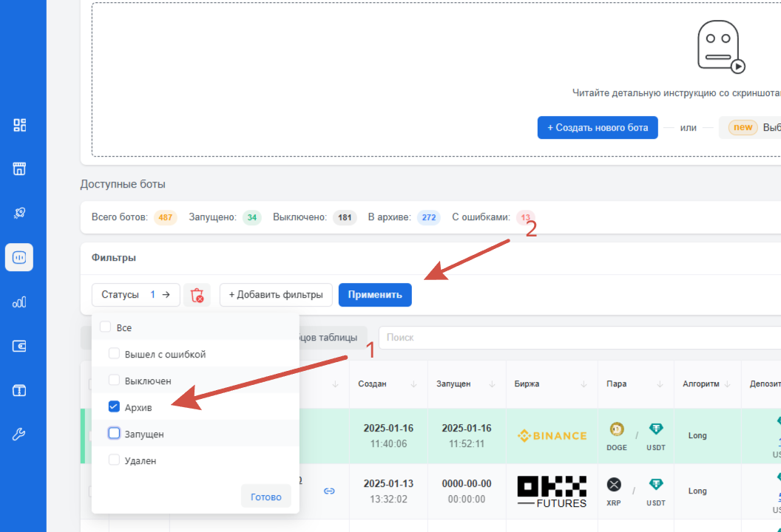
Task: Check the Все status checkbox
Action: pos(105,327)
